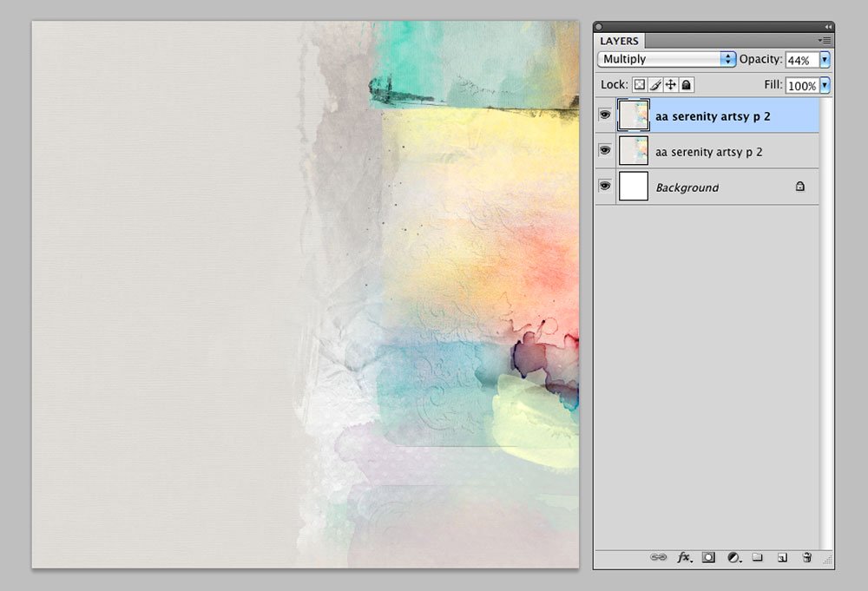Delete layer with trash icon
This screenshot has width=868, height=591.
pyautogui.click(x=806, y=557)
